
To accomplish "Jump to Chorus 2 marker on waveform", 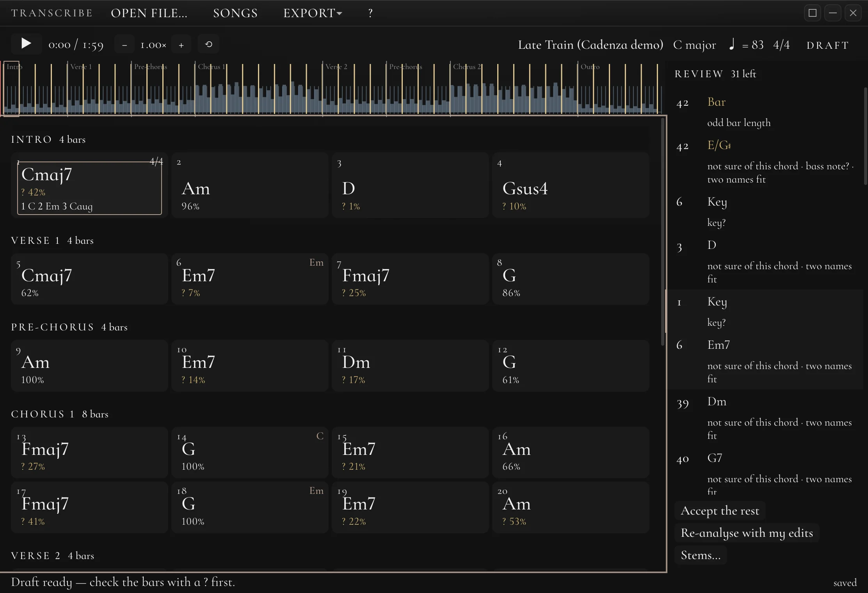I will (x=467, y=67).
